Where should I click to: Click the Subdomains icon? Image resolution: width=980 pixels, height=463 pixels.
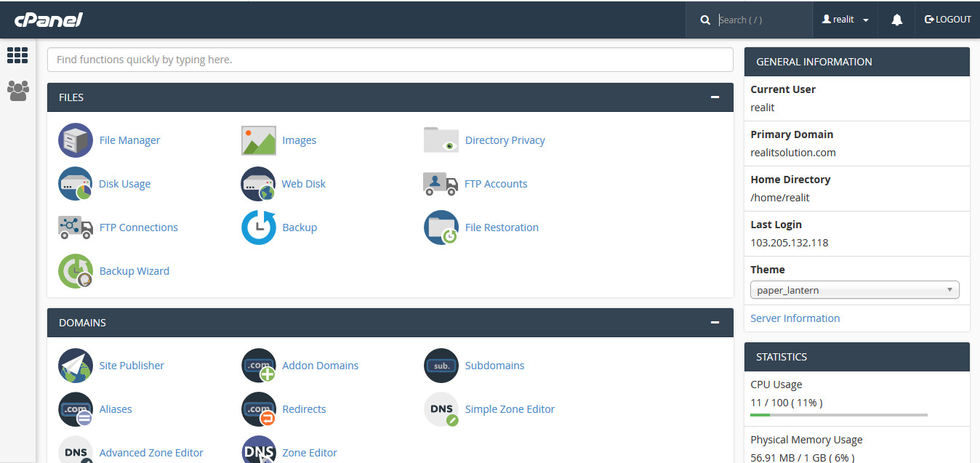tap(441, 366)
